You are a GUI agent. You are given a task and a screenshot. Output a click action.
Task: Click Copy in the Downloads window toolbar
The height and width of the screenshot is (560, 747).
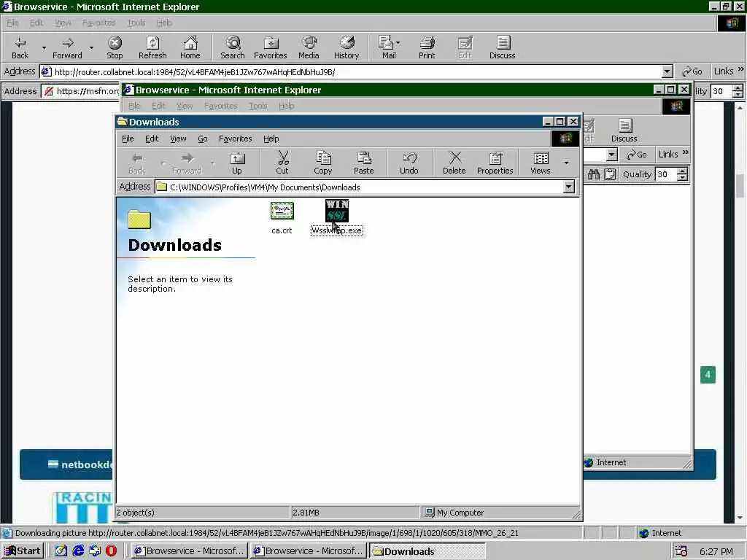322,163
